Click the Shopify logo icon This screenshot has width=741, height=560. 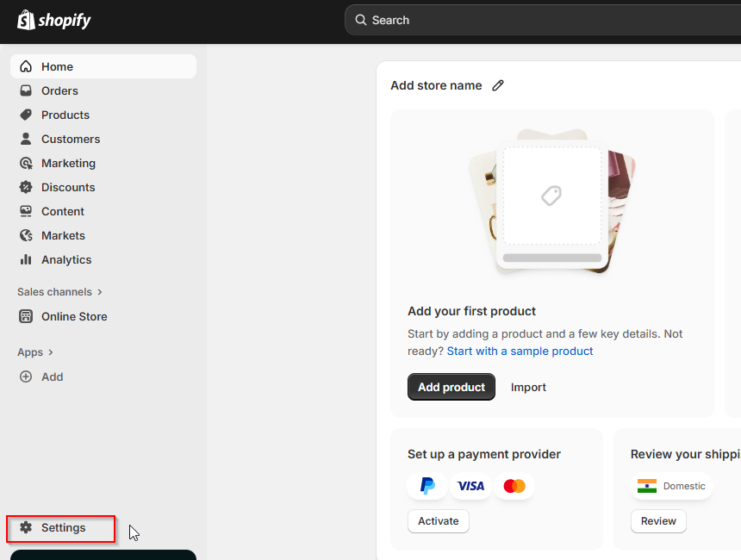(x=26, y=20)
